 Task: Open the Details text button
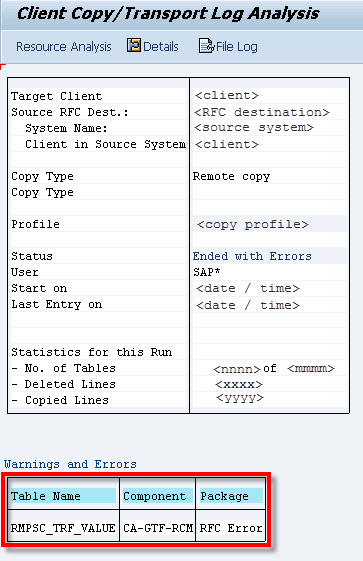(x=161, y=47)
